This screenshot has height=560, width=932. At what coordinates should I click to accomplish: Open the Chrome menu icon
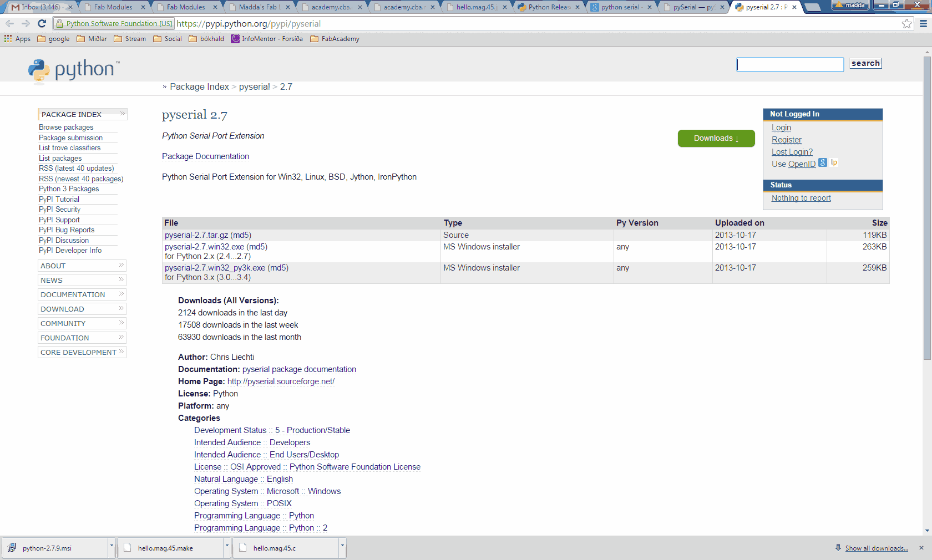click(923, 23)
